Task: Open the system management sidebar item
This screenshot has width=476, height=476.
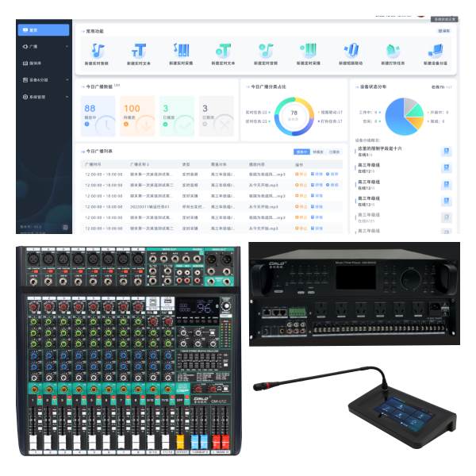Action: tap(34, 97)
